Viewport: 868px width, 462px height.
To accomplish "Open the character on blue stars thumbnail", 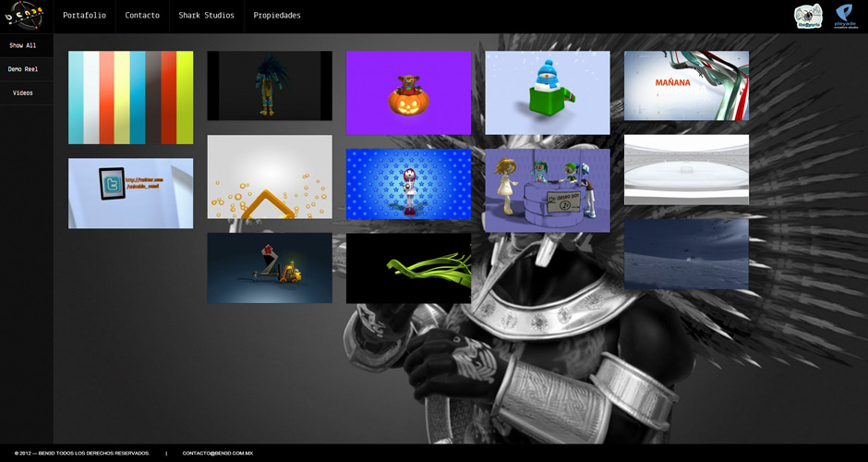I will (x=408, y=184).
